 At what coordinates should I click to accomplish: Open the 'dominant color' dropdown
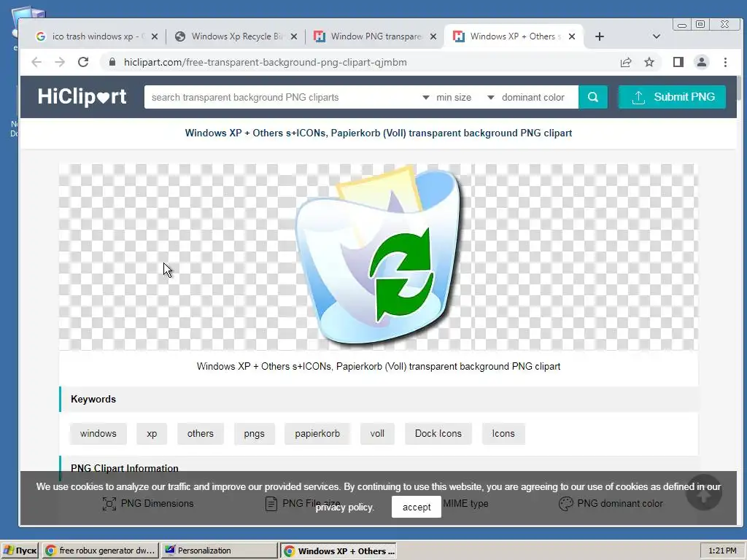tap(526, 97)
